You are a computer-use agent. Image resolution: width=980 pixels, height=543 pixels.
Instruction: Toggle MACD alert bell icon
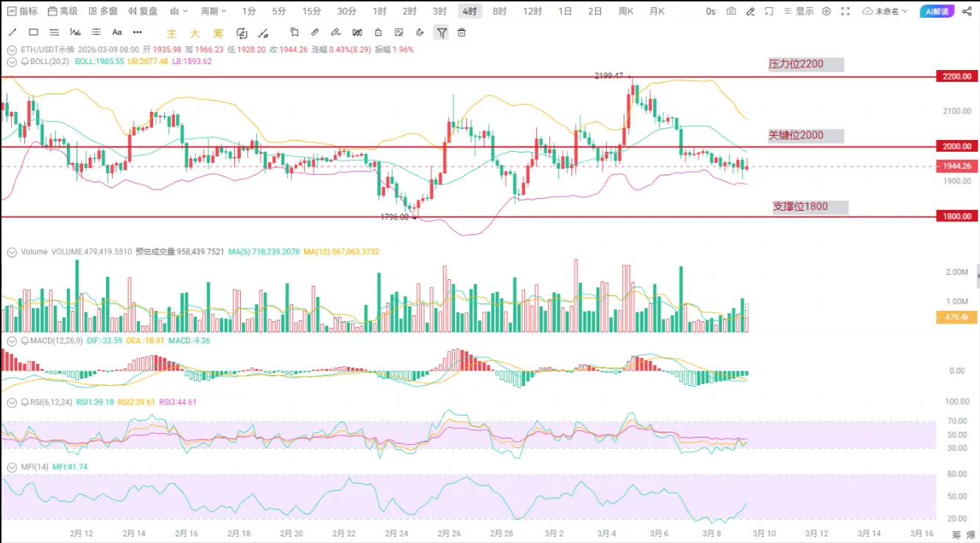[24, 341]
